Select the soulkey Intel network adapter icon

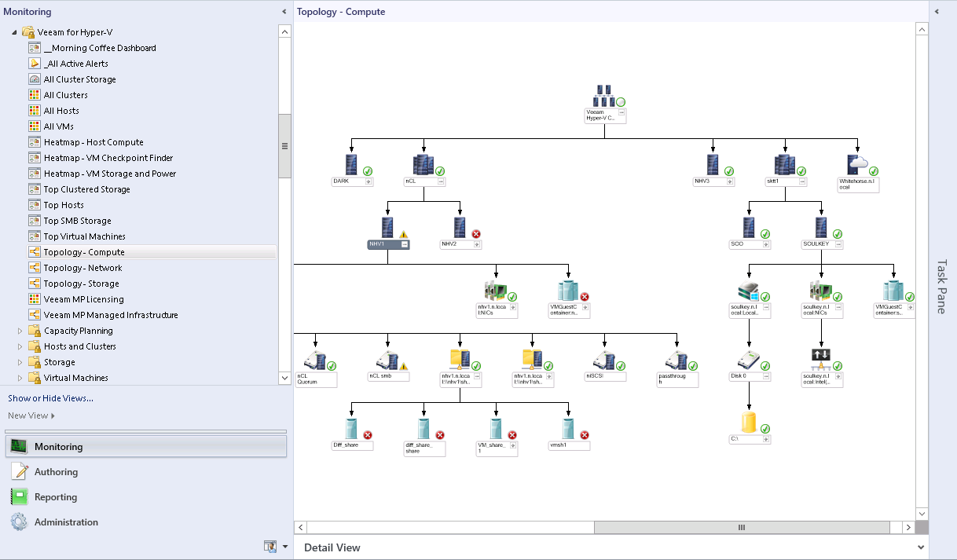pyautogui.click(x=821, y=361)
